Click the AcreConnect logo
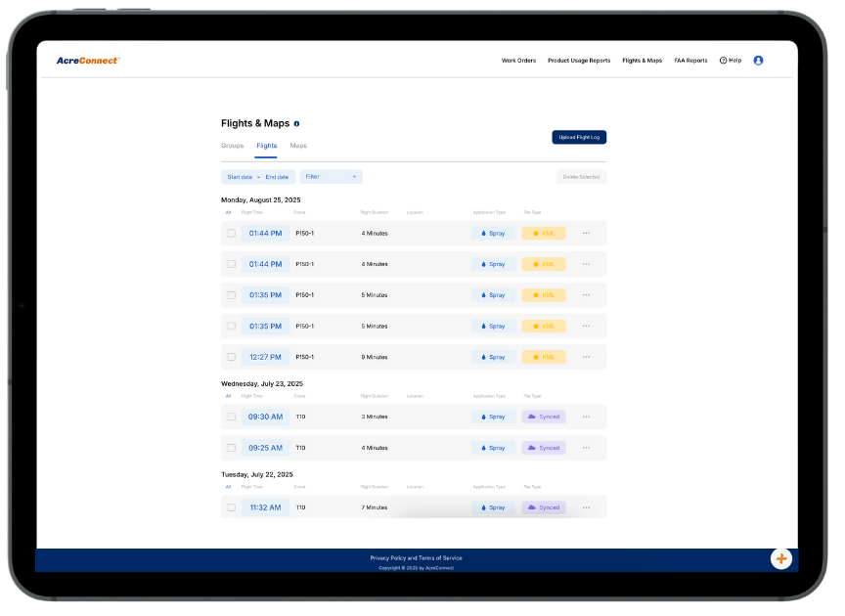Image resolution: width=845 pixels, height=616 pixels. coord(88,61)
